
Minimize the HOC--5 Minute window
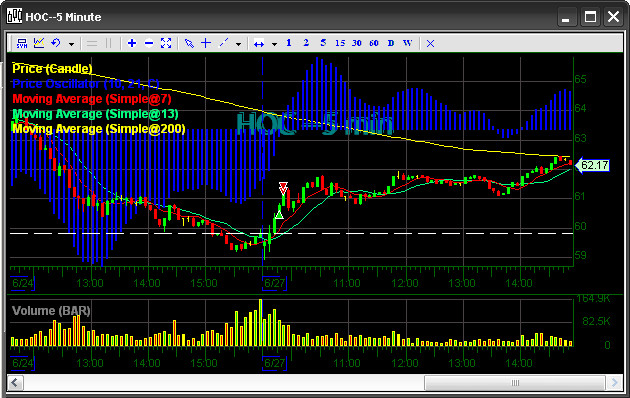[x=566, y=17]
